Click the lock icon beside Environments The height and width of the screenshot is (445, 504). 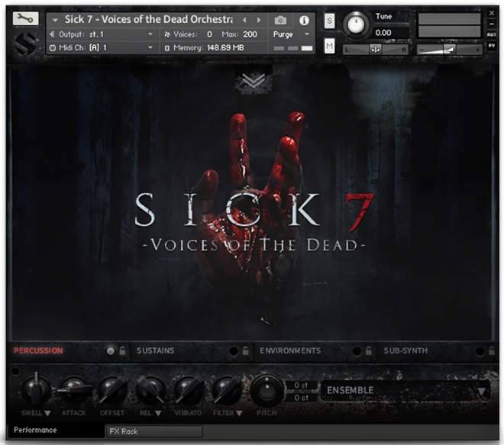367,351
